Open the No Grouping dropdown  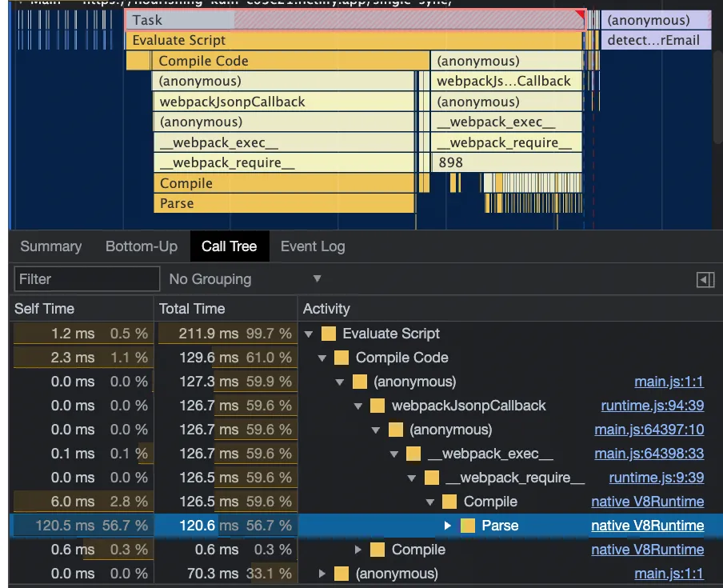(x=245, y=279)
